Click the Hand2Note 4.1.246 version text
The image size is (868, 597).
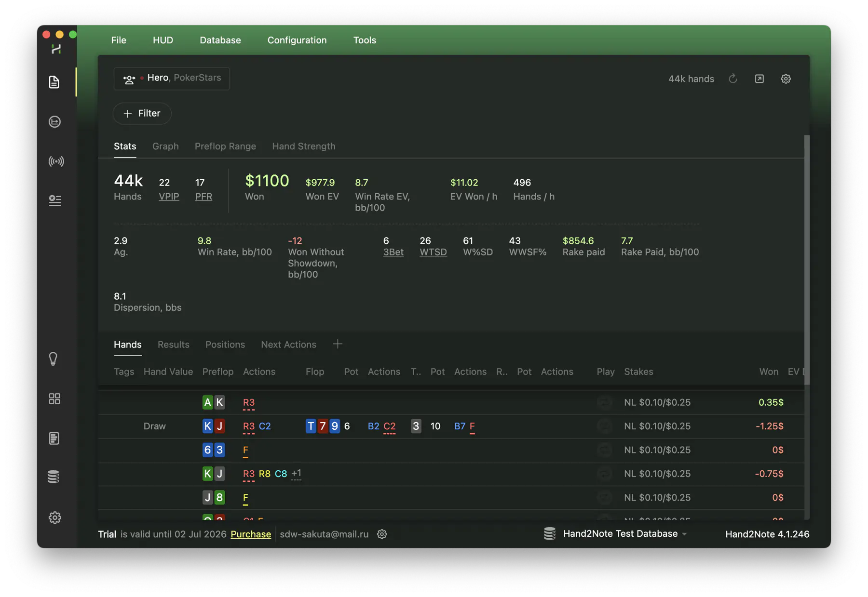coord(767,534)
